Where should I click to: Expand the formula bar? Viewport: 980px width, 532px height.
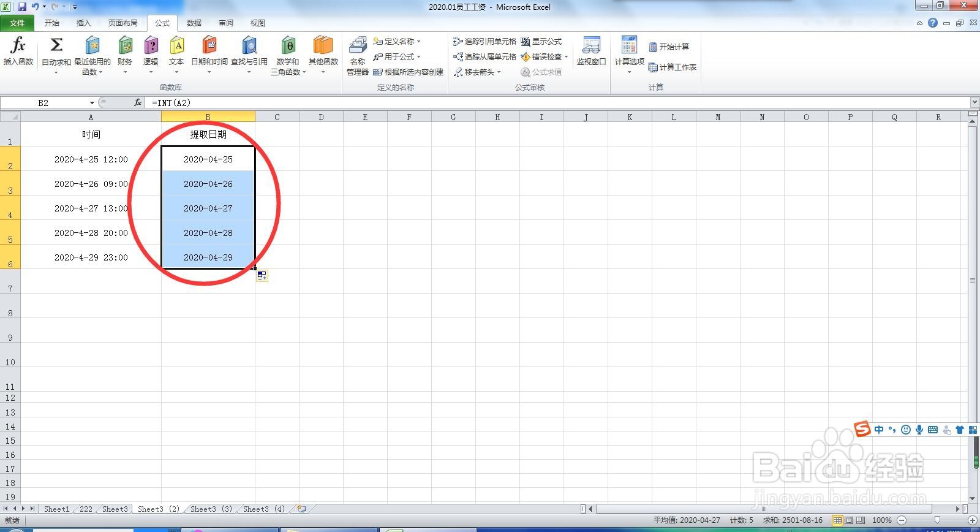click(x=974, y=102)
